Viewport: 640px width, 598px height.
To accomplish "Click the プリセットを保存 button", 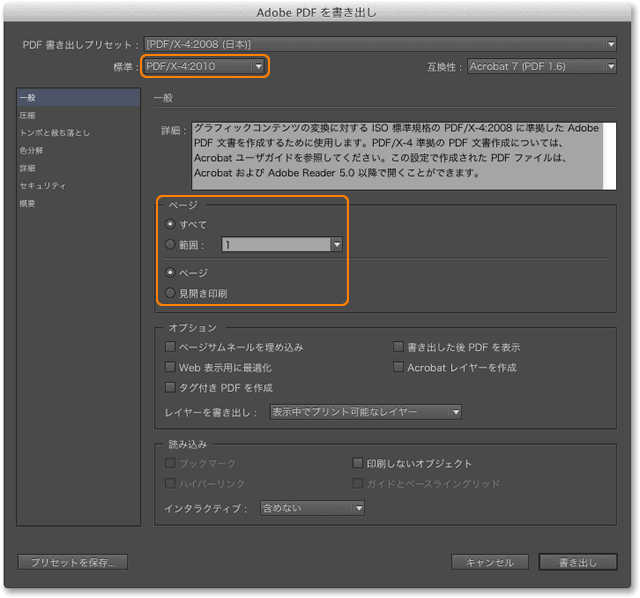I will click(x=72, y=562).
